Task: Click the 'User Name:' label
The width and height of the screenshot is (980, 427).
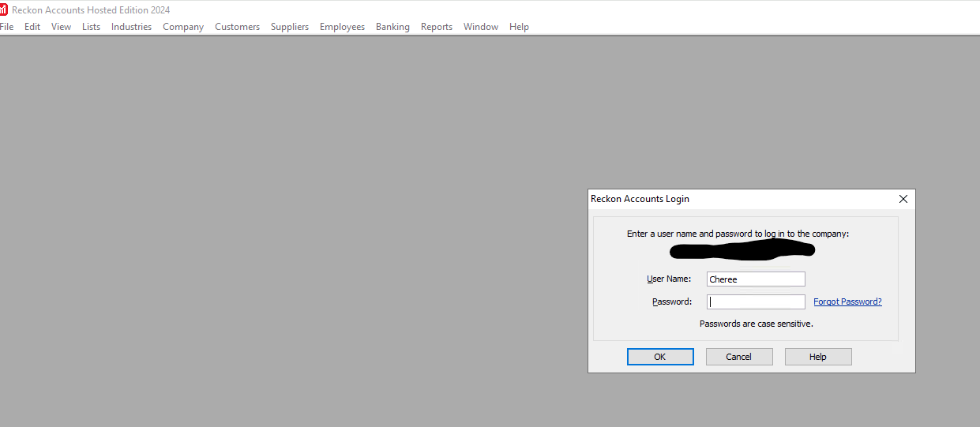Action: click(669, 279)
